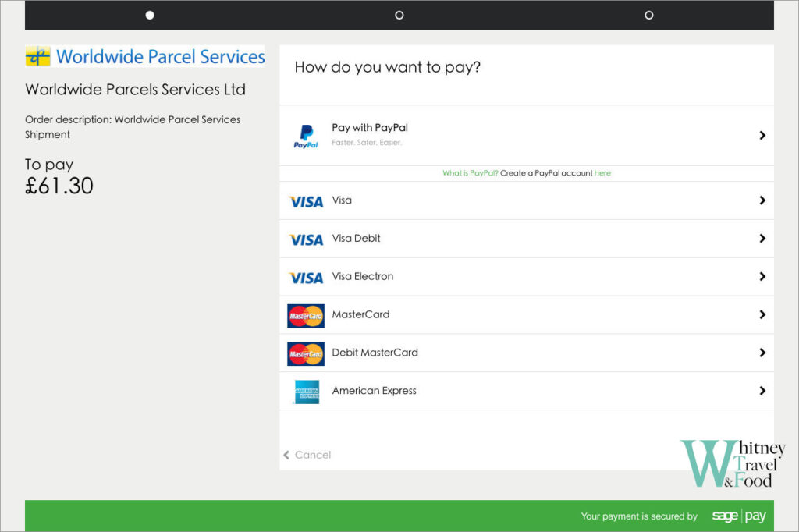
Task: Click the Worldwide Parcel Services header title
Action: point(161,57)
